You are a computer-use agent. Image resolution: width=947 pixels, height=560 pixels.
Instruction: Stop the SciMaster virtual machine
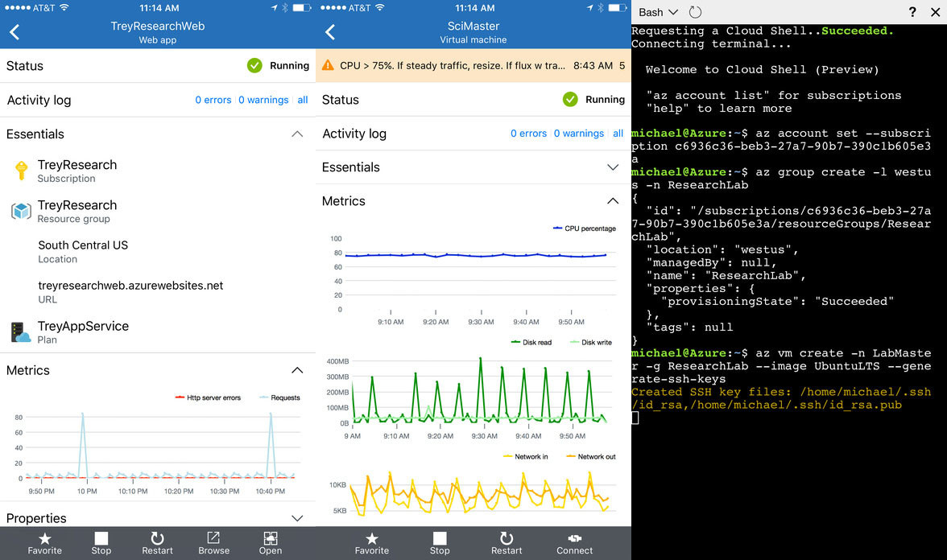pos(440,543)
